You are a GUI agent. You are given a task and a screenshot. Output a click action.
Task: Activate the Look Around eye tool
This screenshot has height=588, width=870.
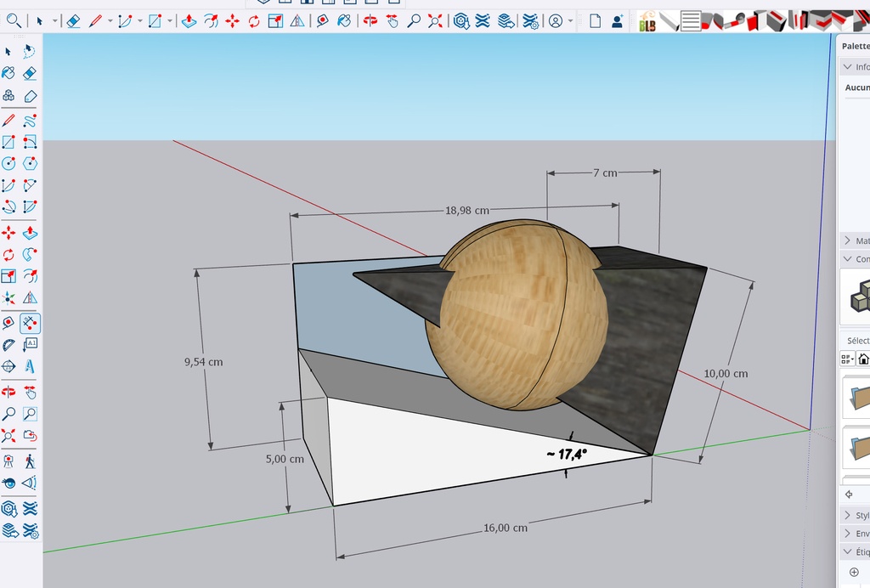click(8, 483)
